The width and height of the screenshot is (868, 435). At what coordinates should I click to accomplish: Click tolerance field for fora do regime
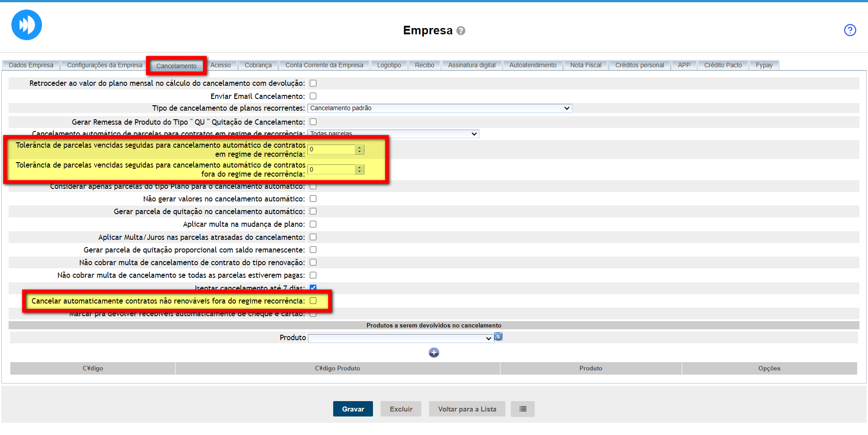(x=332, y=169)
